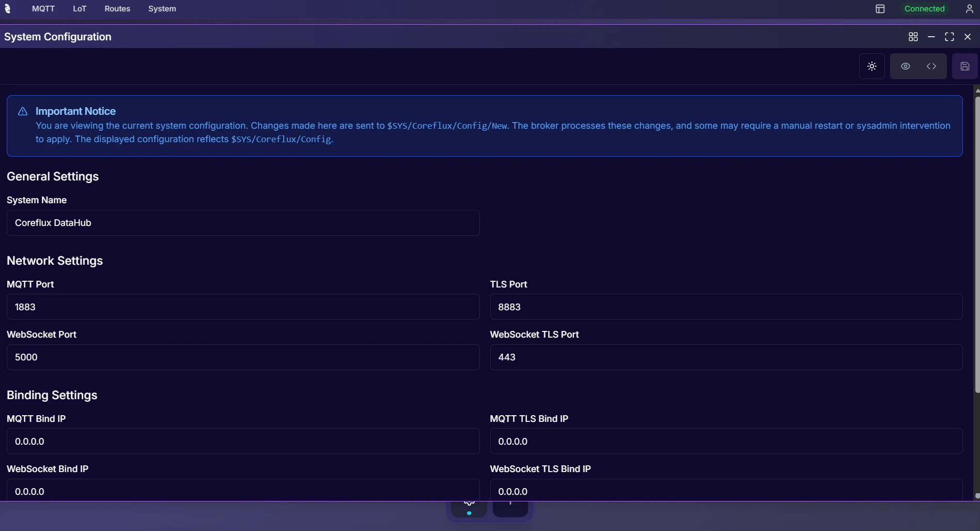
Task: Open the LoT menu
Action: (79, 9)
